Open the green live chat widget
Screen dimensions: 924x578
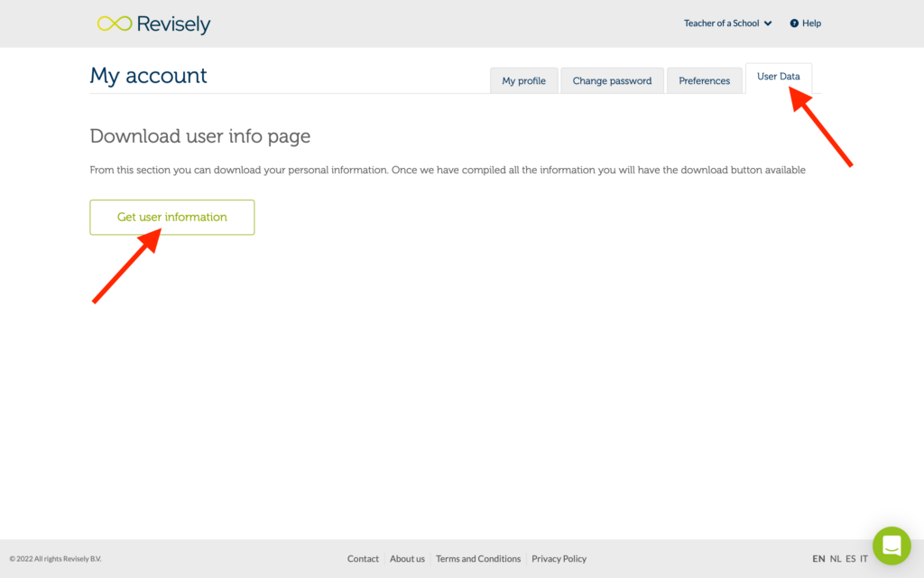(x=892, y=545)
